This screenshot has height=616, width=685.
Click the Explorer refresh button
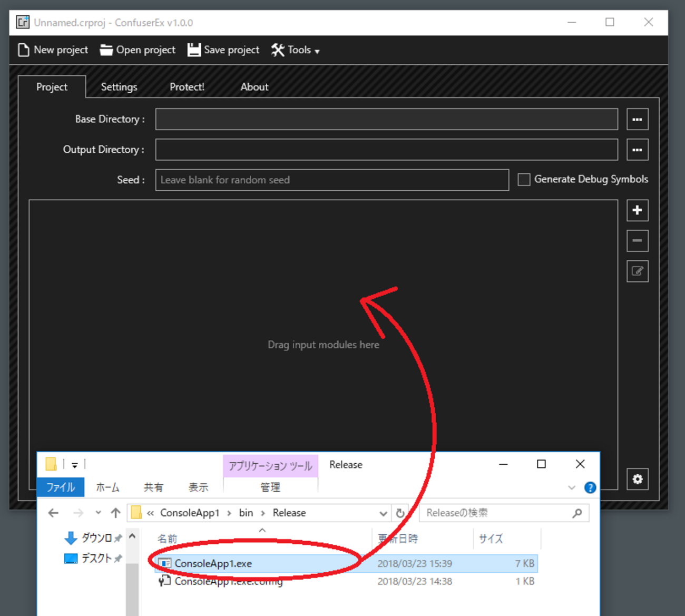(400, 513)
